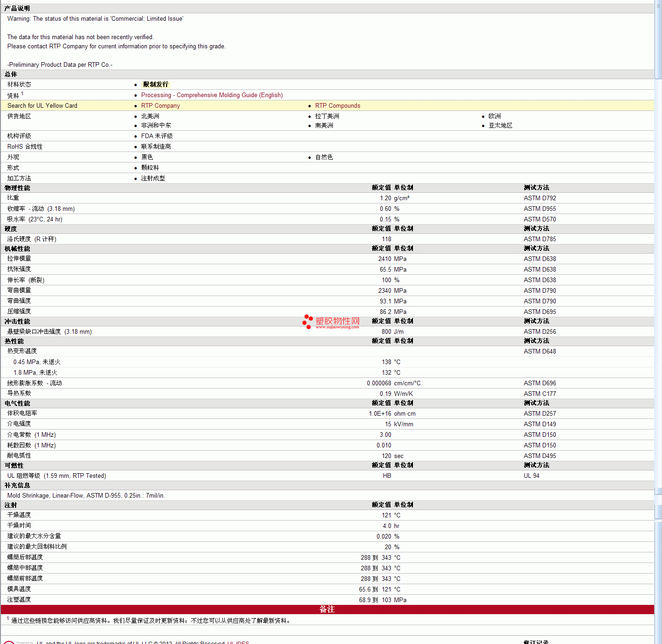
Task: Click the 自然色 appearance value
Action: pos(324,157)
